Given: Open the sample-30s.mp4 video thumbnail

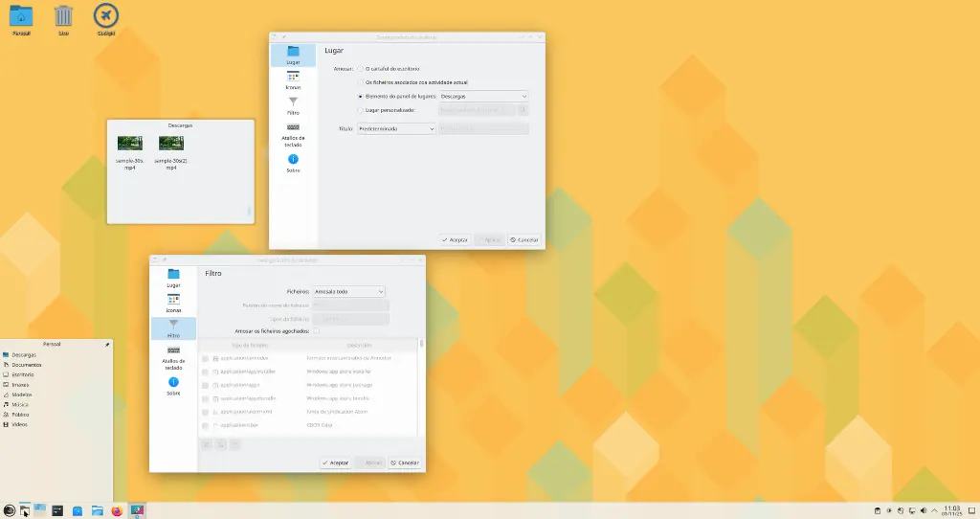Looking at the screenshot, I should (130, 144).
